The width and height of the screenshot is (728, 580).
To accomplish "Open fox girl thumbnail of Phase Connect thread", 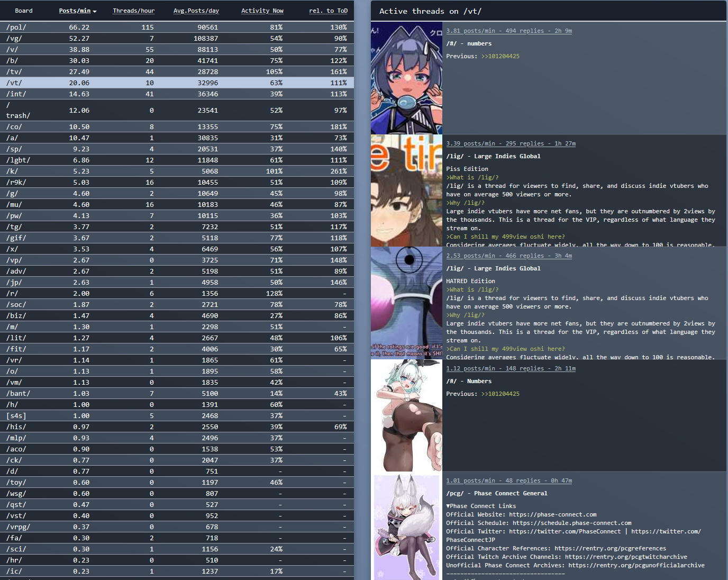I will coord(406,527).
